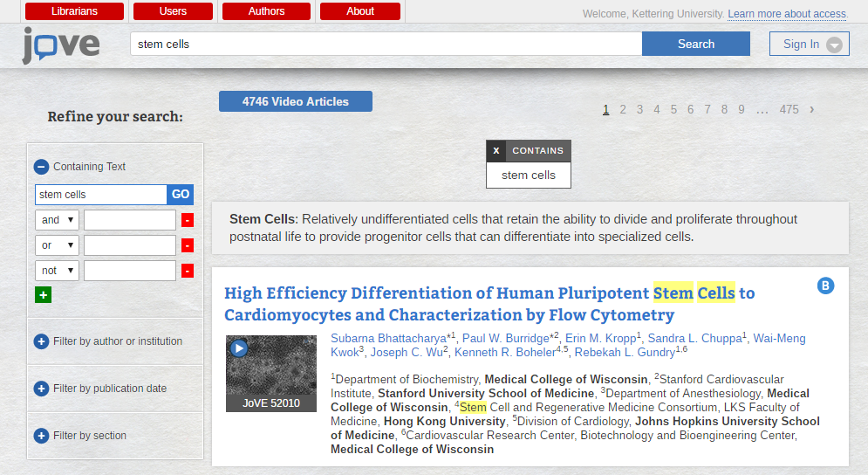The image size is (868, 475).
Task: Focus the main stem cells search field
Action: [386, 44]
